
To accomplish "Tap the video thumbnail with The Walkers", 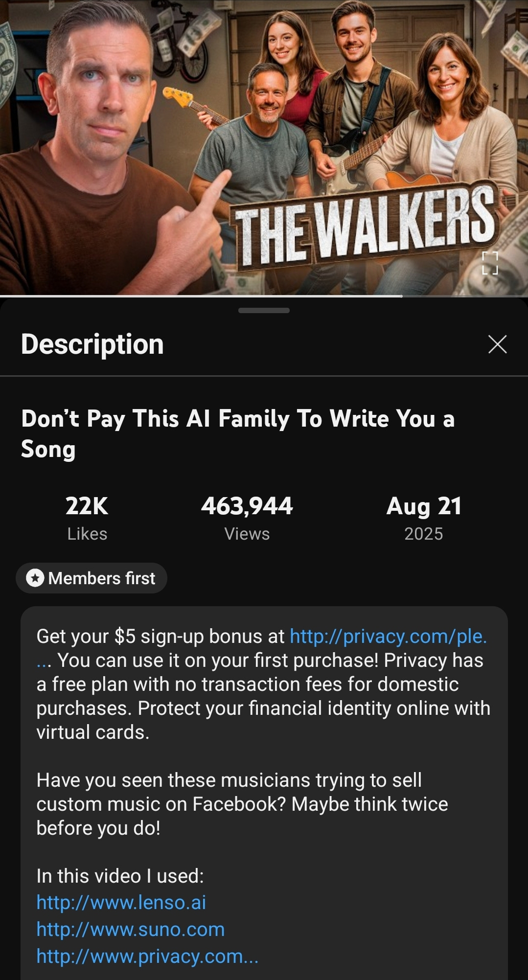I will (x=264, y=147).
